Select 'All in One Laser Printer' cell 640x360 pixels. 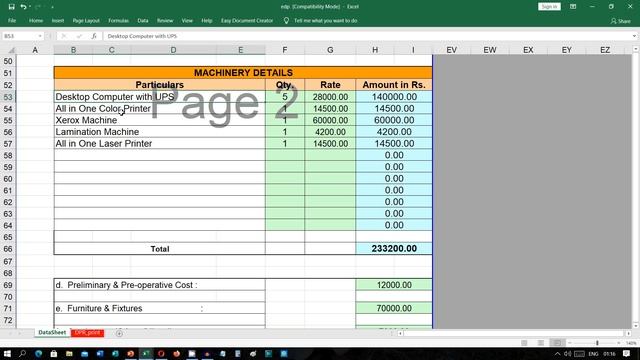coord(159,144)
